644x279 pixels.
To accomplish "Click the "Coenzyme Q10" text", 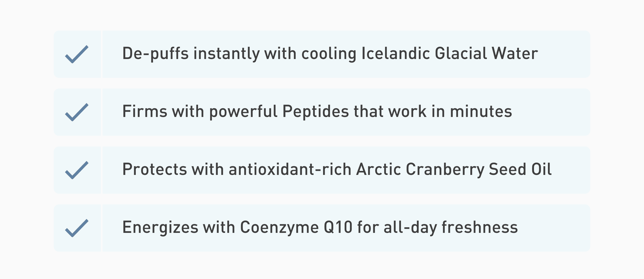I will tap(296, 227).
